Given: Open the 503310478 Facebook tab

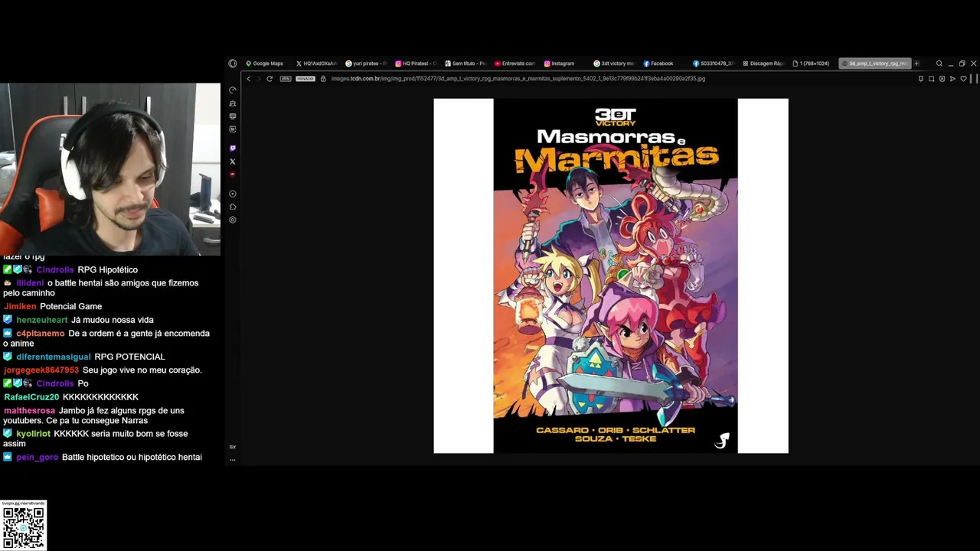Looking at the screenshot, I should pyautogui.click(x=714, y=64).
